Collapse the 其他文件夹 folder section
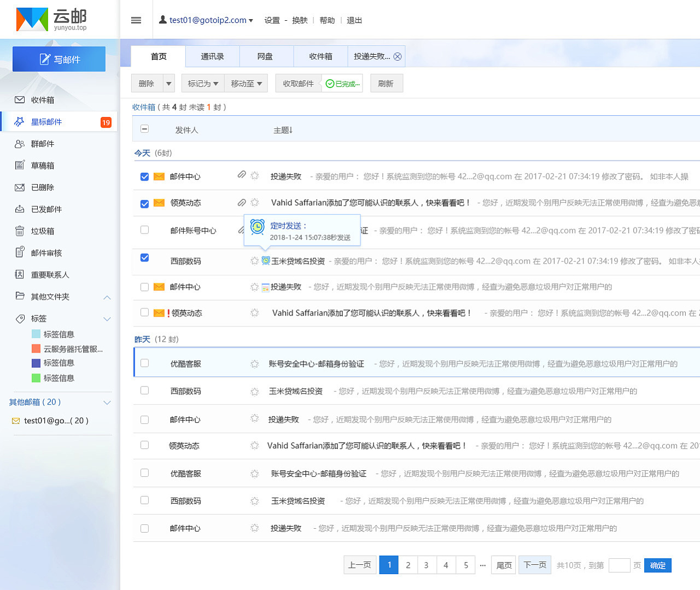The width and height of the screenshot is (700, 590). click(x=107, y=297)
